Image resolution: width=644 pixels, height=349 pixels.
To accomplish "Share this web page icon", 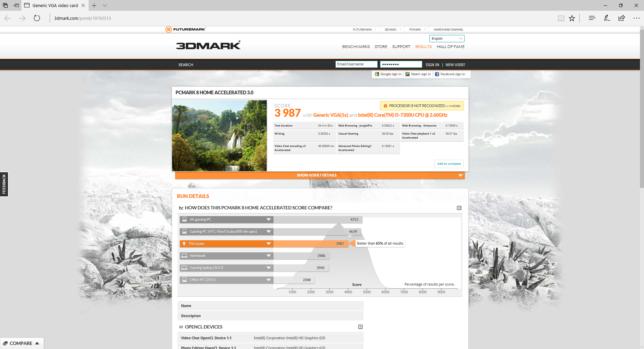I will click(x=622, y=18).
